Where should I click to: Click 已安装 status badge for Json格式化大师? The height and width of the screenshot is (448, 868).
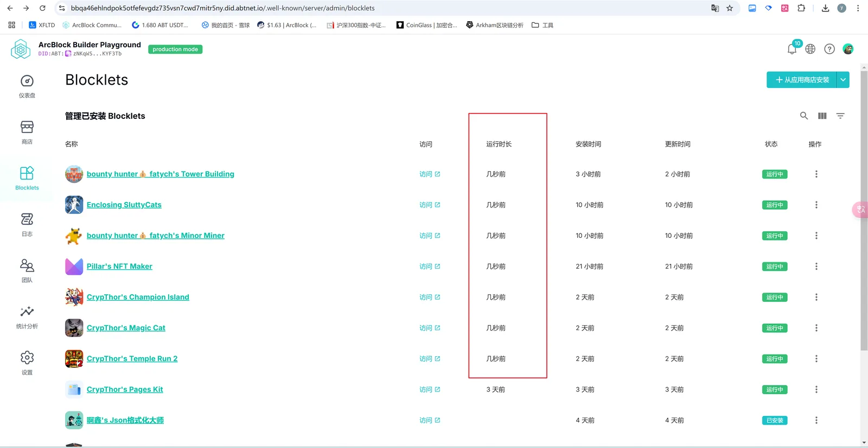(x=775, y=420)
